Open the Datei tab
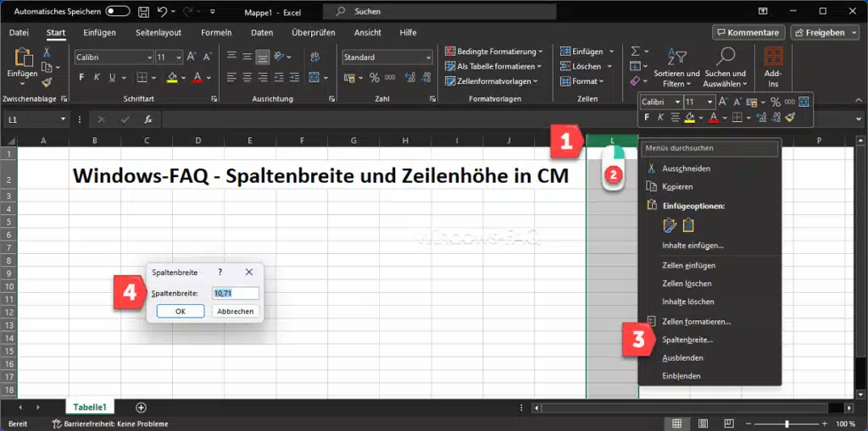The height and width of the screenshot is (431, 868). click(19, 33)
